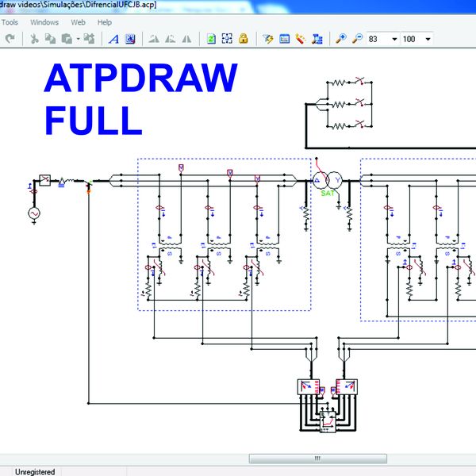The image size is (476, 476).
Task: Select the middle switch in upper branch
Action: (x=359, y=103)
